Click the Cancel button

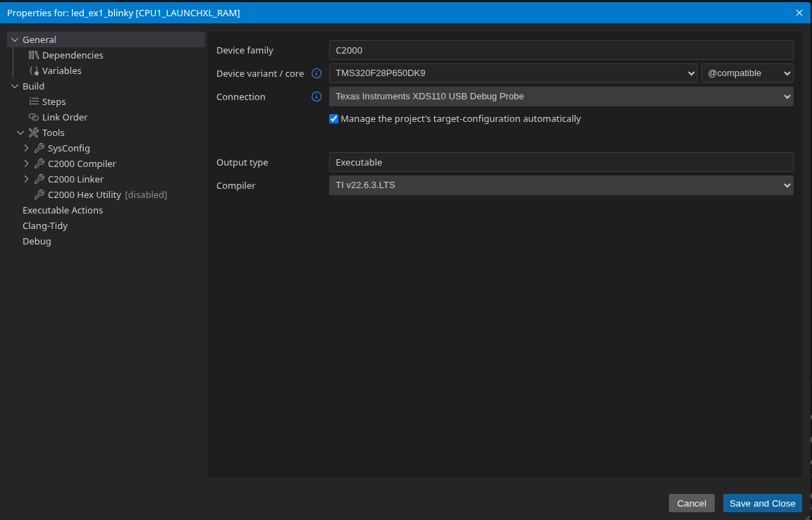pyautogui.click(x=691, y=503)
